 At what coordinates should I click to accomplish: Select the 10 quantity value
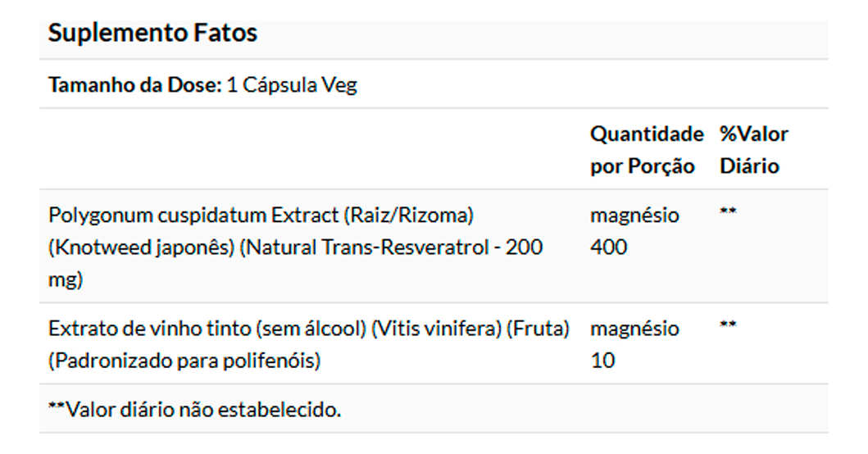click(602, 361)
